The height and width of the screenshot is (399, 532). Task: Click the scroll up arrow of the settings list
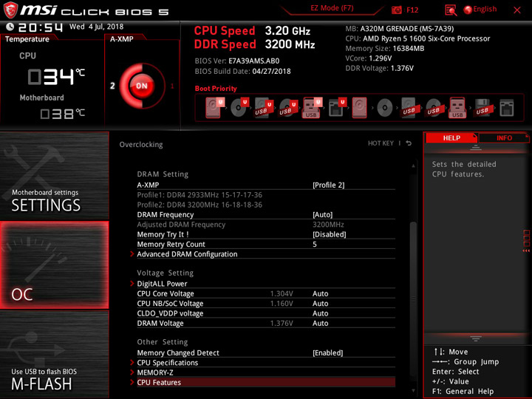tap(413, 166)
